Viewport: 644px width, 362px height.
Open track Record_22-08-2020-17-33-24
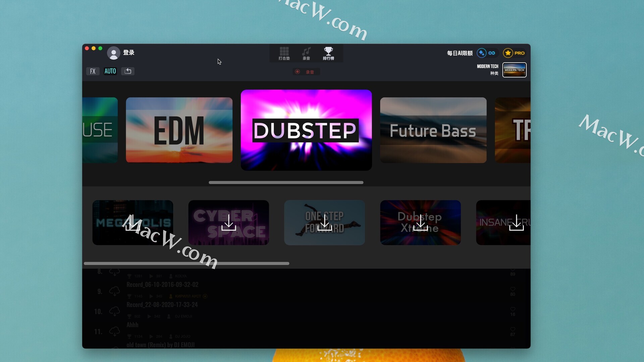coord(162,305)
